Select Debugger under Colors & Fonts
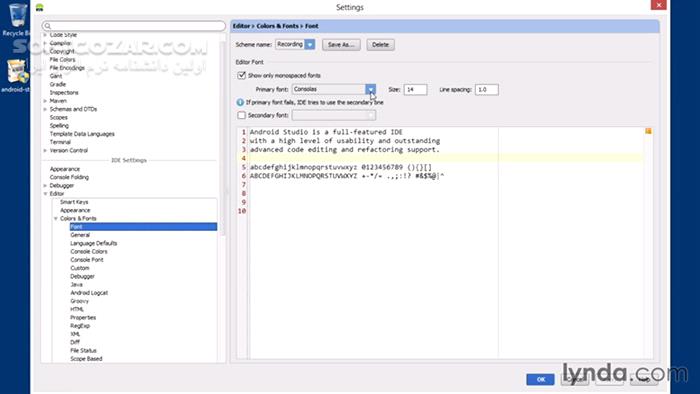Viewport: 700px width, 394px height. (83, 276)
